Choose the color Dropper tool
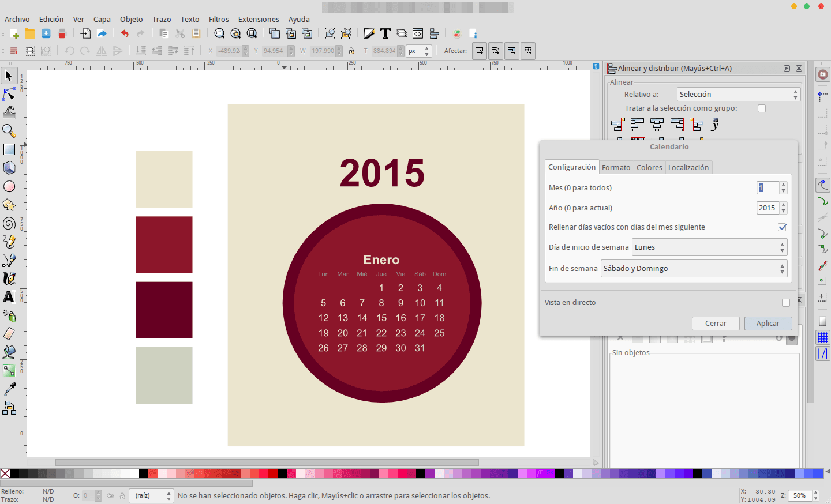Viewport: 831px width, 504px height. (9, 389)
